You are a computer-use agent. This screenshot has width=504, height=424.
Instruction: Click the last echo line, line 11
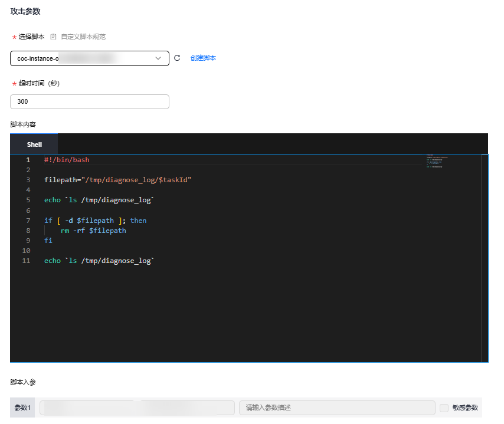point(99,261)
